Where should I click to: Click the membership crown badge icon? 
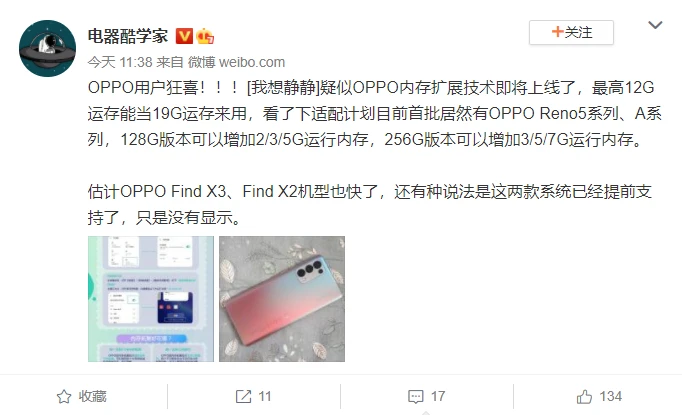pyautogui.click(x=205, y=36)
